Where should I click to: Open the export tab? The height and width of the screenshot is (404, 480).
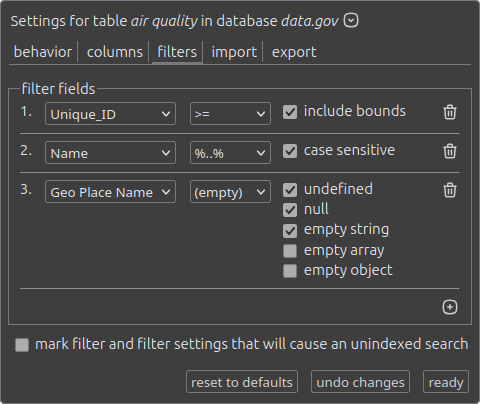[x=294, y=52]
